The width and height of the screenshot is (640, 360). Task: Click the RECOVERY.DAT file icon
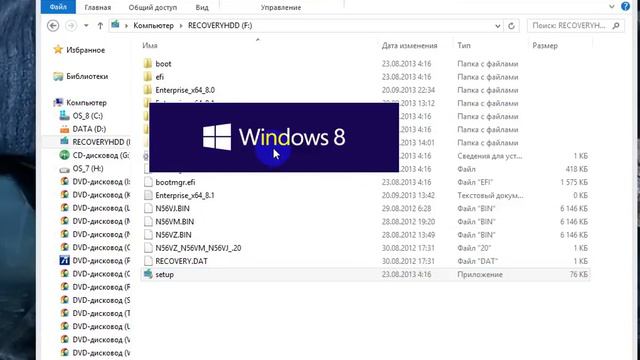(x=148, y=261)
